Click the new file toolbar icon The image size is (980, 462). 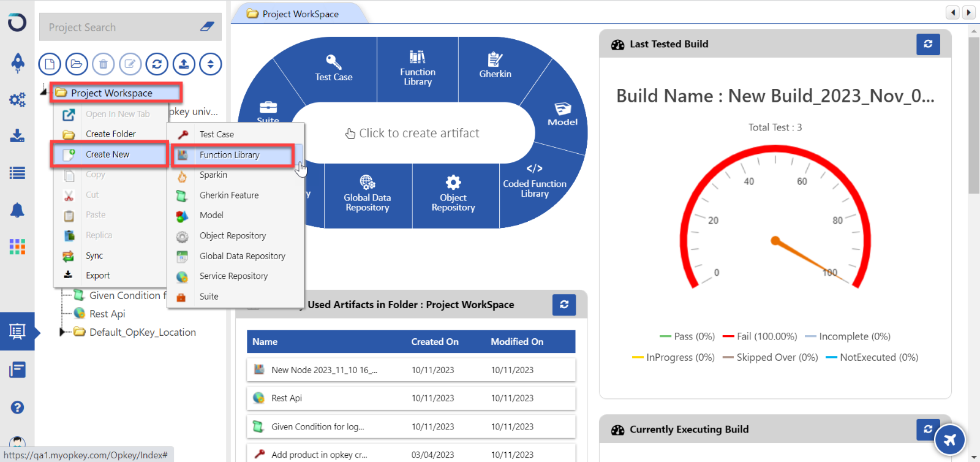pos(50,64)
